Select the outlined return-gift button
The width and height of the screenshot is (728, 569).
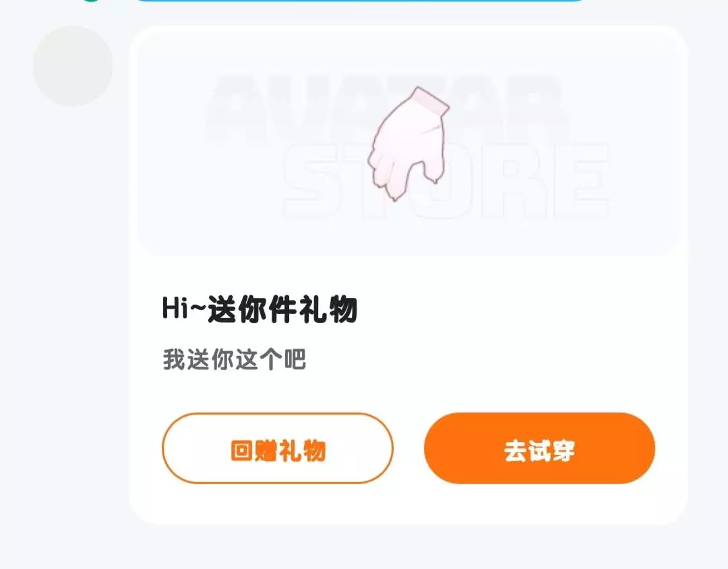point(278,448)
